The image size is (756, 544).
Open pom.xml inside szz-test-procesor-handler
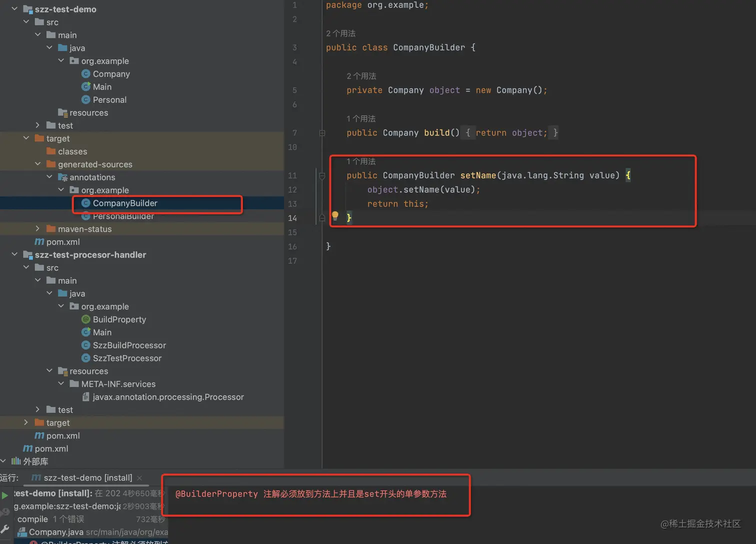(x=63, y=435)
